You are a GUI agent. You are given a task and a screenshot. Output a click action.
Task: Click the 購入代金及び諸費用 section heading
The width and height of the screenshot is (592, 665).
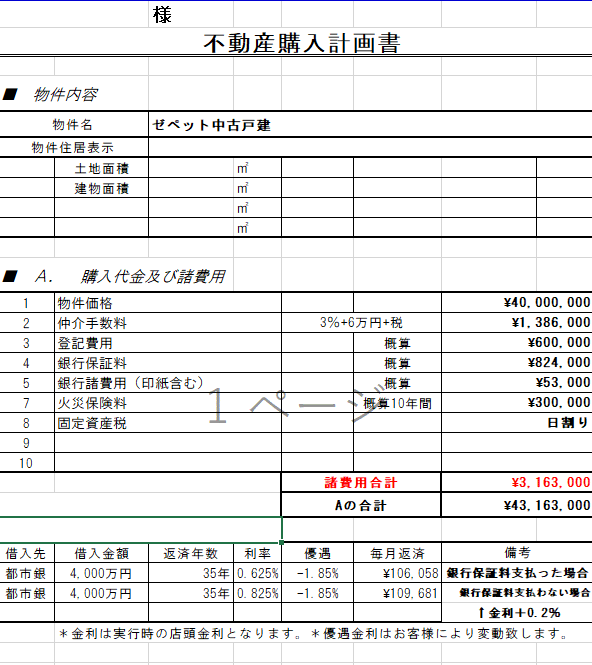tap(153, 277)
